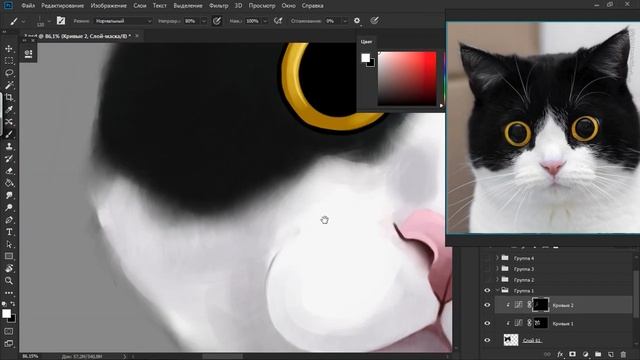Open the Фильтр menu
Screen dimensions: 640x360
[x=218, y=6]
